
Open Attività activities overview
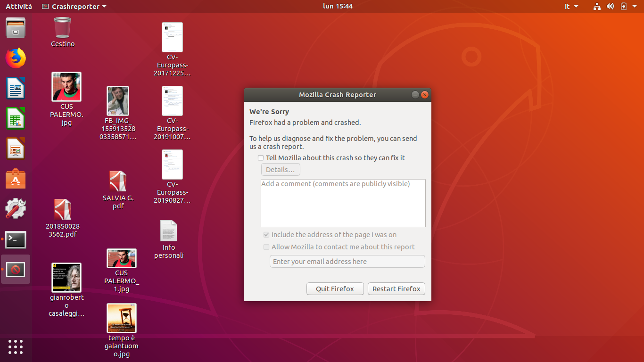[19, 6]
